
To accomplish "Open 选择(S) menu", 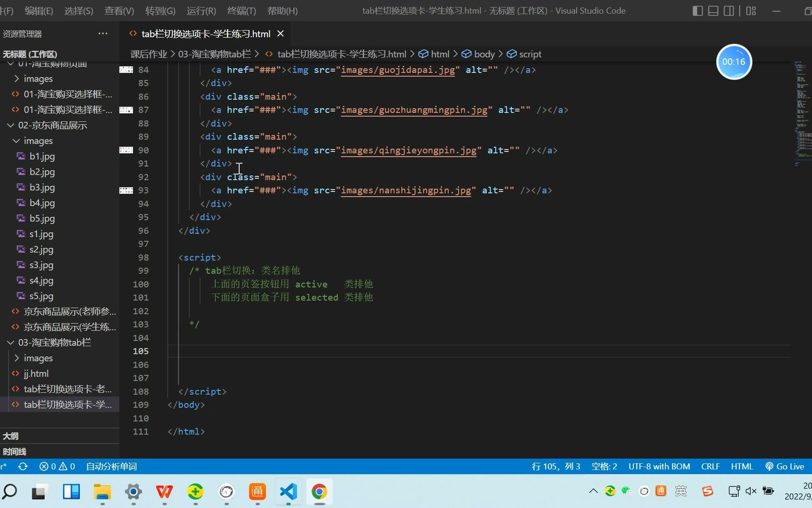I will 78,11.
